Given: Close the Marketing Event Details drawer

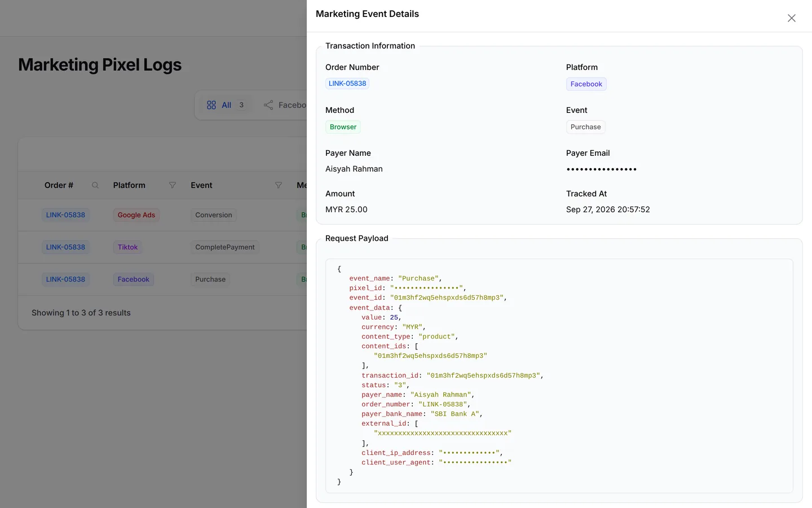Looking at the screenshot, I should (792, 18).
